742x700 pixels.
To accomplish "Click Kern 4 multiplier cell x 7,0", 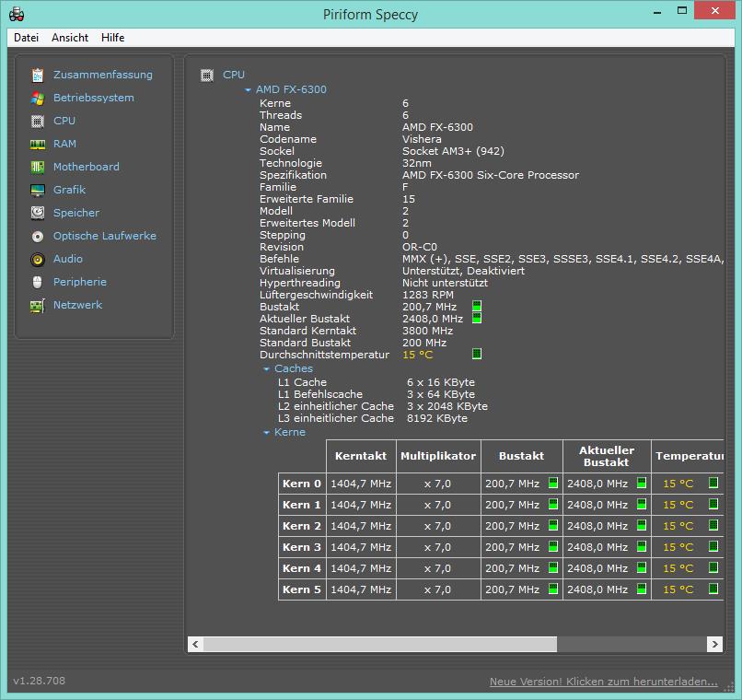I will tap(437, 568).
